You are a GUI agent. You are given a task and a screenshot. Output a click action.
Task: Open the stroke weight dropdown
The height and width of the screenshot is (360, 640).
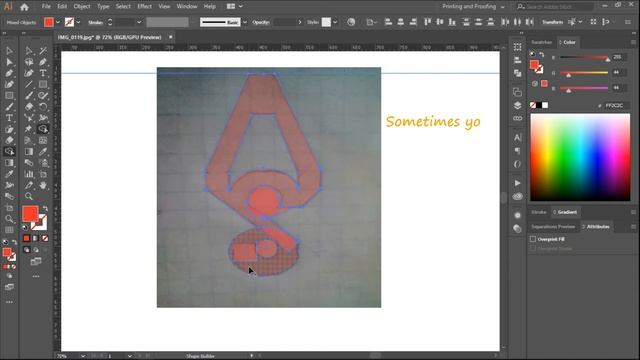tap(139, 22)
